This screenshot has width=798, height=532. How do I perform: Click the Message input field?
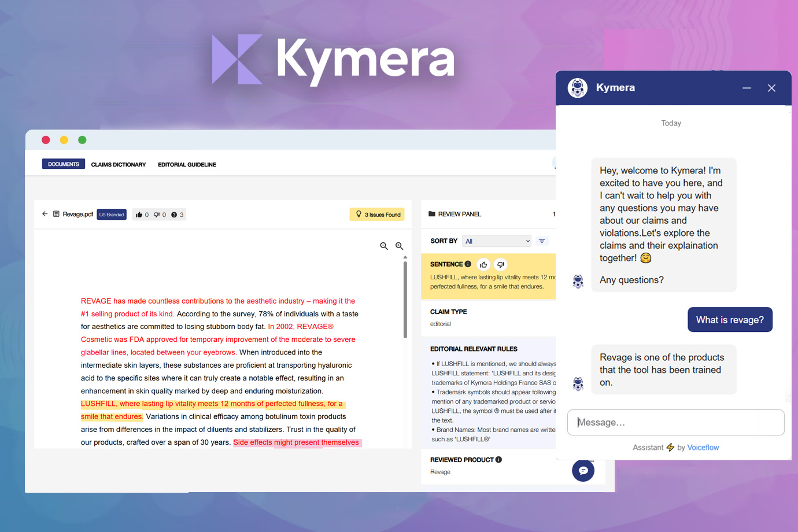coord(675,422)
